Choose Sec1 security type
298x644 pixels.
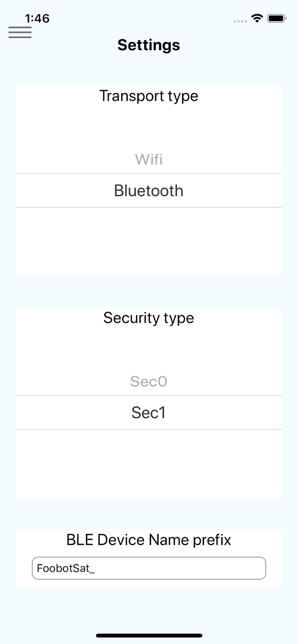[x=149, y=412]
